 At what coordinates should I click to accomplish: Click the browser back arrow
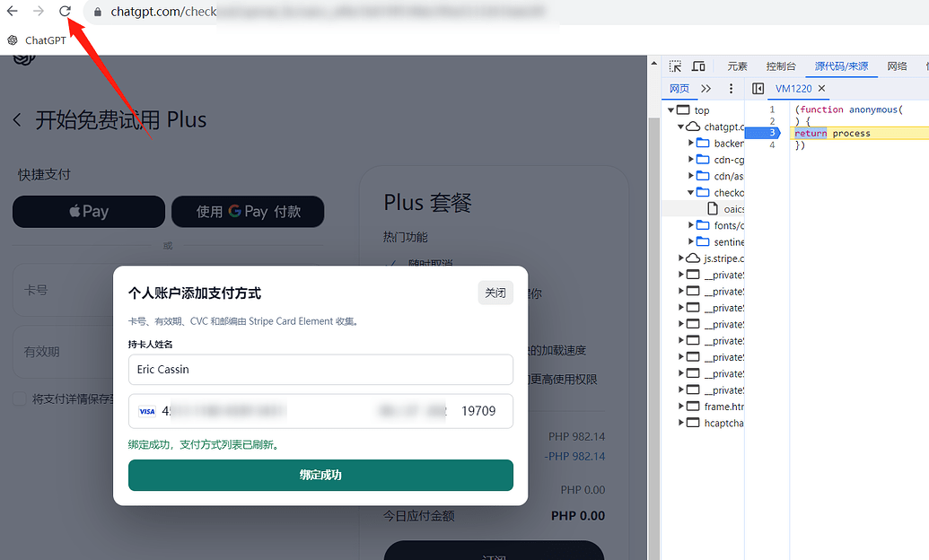click(x=12, y=12)
